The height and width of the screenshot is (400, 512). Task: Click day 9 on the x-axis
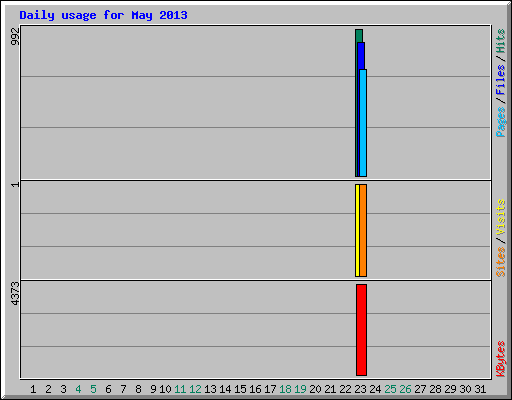[x=153, y=389]
